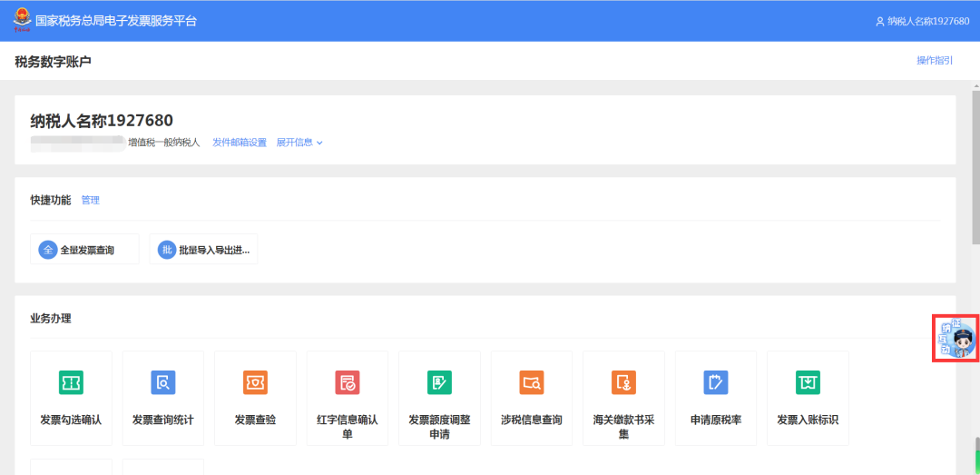This screenshot has width=980, height=475.
Task: Click the 发票查验 label text
Action: [x=256, y=420]
